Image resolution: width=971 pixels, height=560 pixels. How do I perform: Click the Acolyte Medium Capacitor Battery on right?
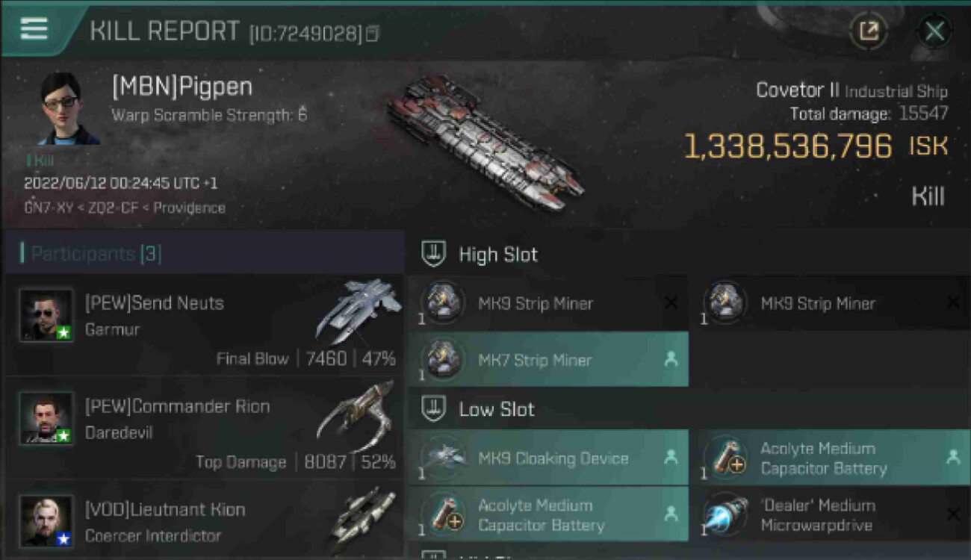[830, 458]
